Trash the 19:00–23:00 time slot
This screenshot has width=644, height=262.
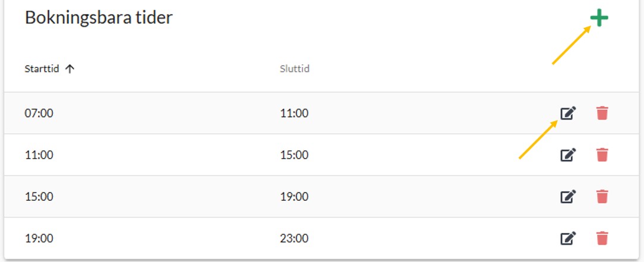click(x=602, y=239)
